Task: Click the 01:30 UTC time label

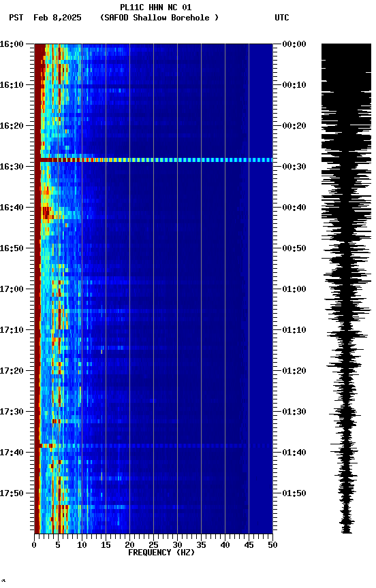Action: click(x=294, y=412)
